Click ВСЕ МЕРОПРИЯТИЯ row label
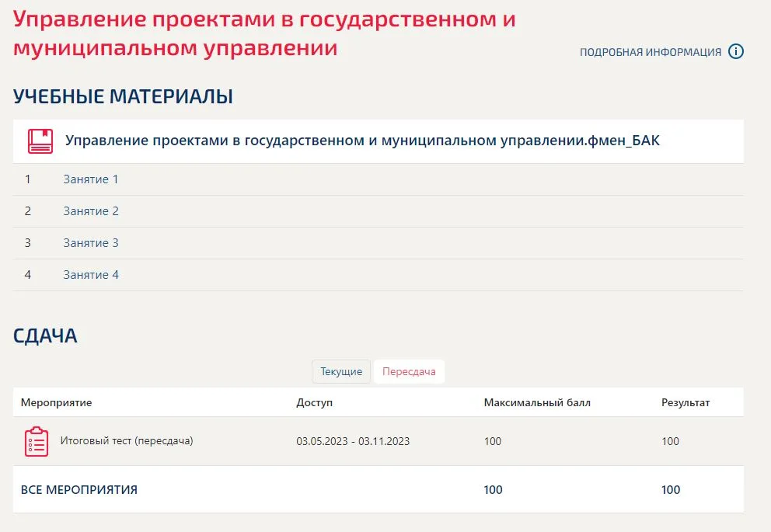 pyautogui.click(x=79, y=490)
